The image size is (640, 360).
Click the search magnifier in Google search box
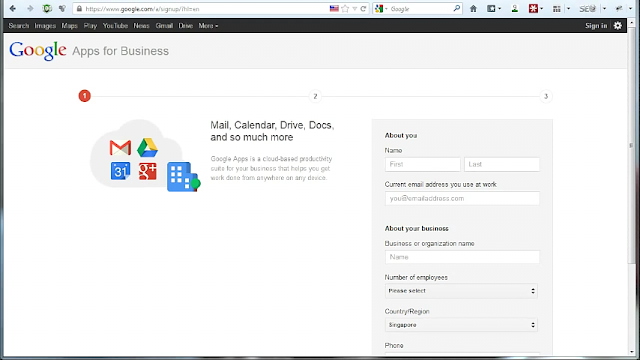pyautogui.click(x=456, y=9)
